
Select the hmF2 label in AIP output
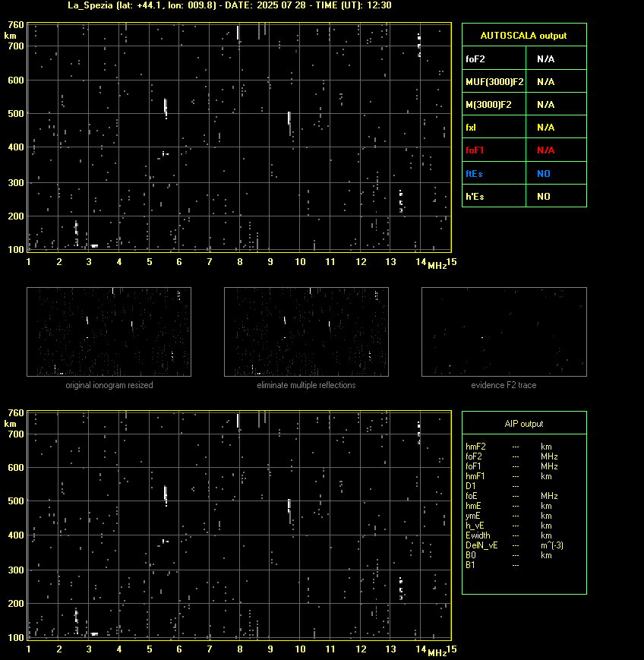(x=476, y=447)
